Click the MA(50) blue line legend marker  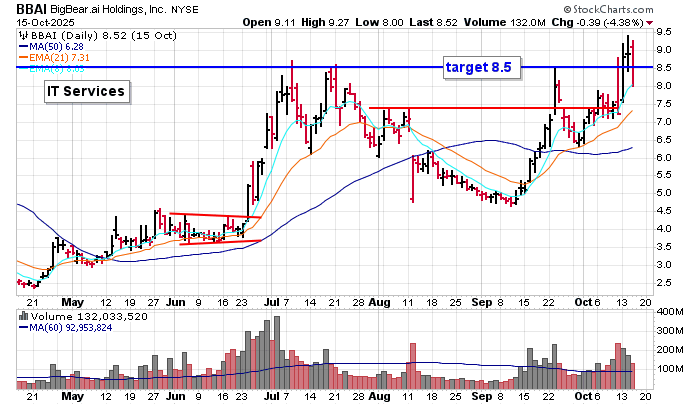coord(22,46)
